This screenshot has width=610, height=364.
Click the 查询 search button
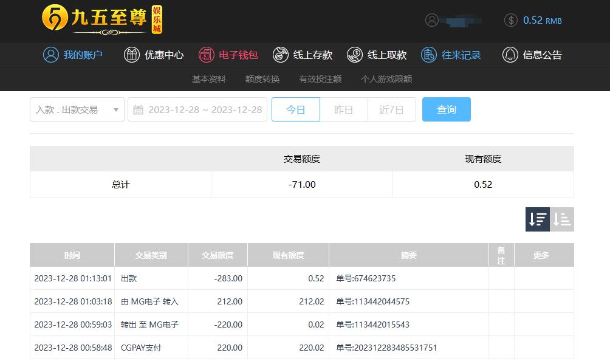tap(446, 109)
